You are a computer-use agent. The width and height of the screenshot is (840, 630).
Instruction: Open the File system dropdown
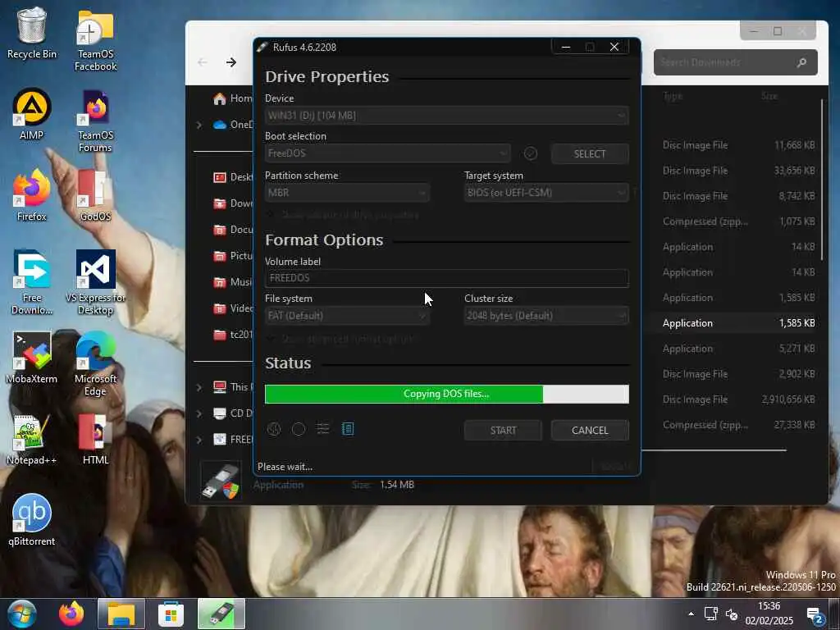click(x=347, y=316)
